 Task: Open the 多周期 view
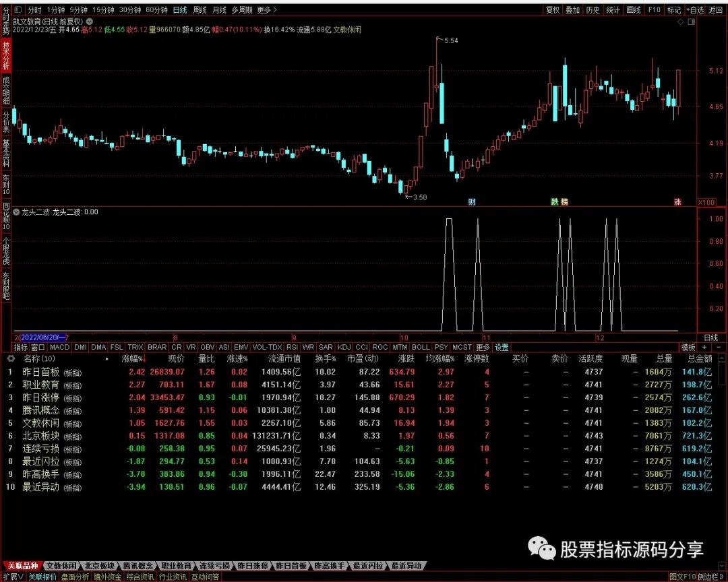242,9
